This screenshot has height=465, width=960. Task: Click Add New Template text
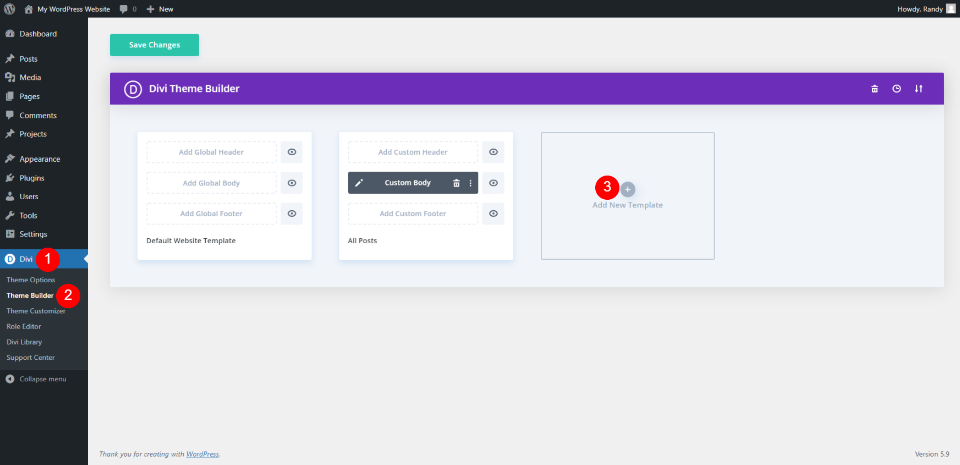[628, 206]
